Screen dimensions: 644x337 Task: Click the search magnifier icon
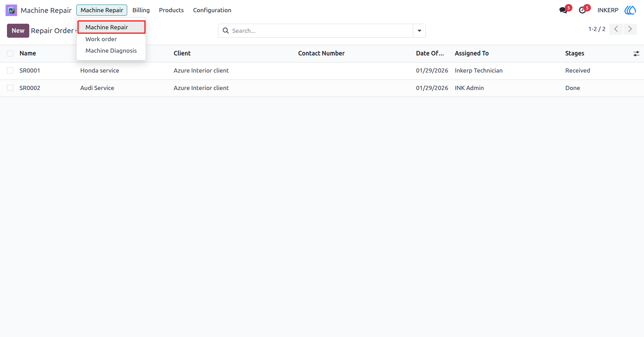[x=226, y=31]
